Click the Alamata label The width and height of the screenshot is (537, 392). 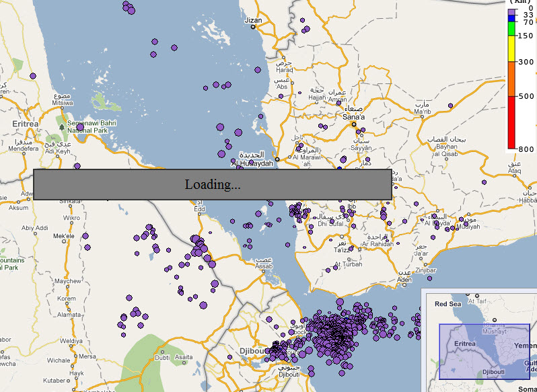pyautogui.click(x=69, y=315)
